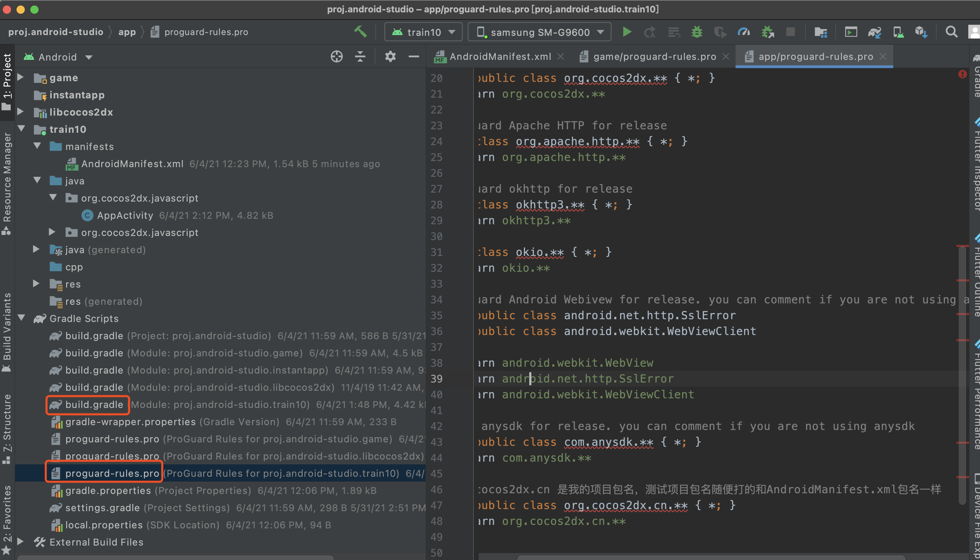Viewport: 980px width, 560px height.
Task: Open the samsung SM-G9600 device dropdown
Action: pyautogui.click(x=539, y=32)
